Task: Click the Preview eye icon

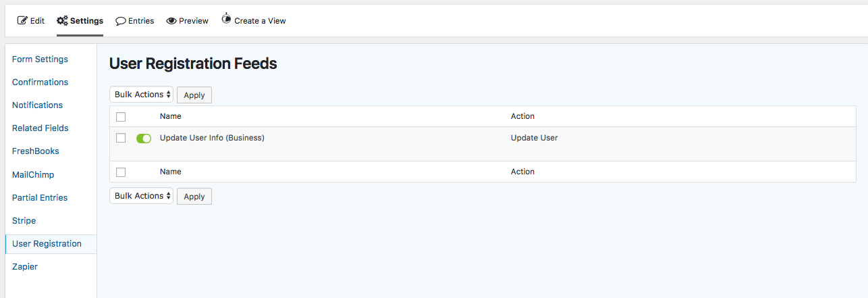Action: click(x=171, y=21)
